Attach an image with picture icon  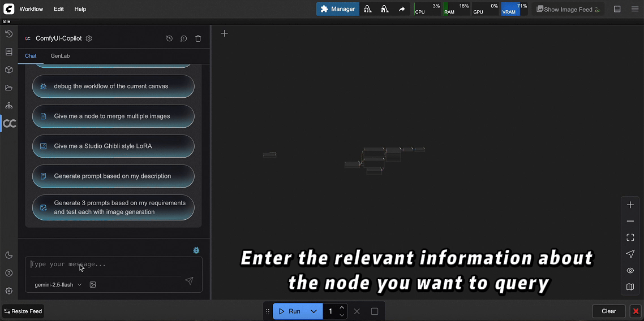click(93, 284)
